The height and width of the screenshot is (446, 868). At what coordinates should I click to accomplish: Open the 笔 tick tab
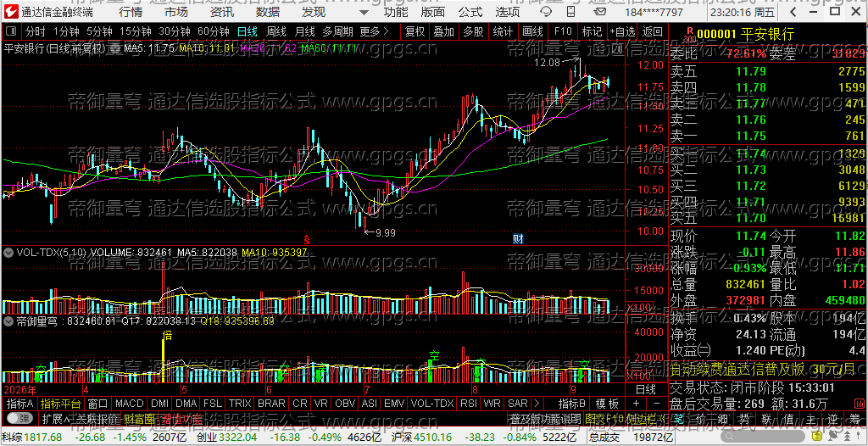tap(678, 418)
